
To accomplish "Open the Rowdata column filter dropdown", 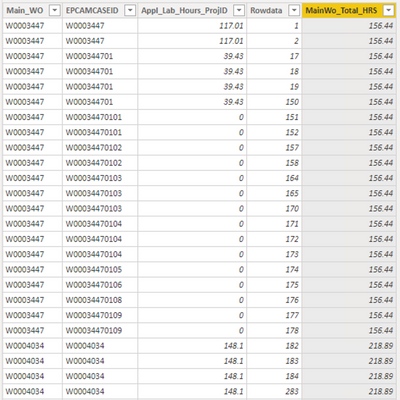I will tap(294, 11).
